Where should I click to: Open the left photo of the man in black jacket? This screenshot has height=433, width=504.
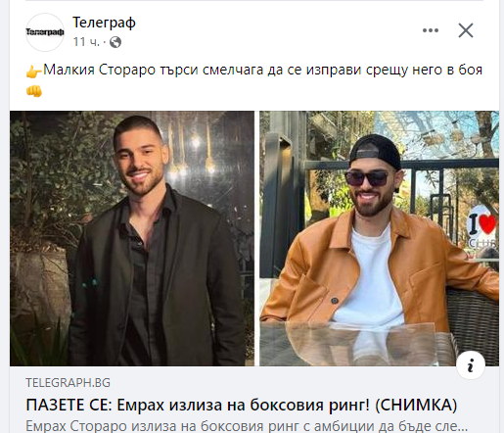pos(132,238)
